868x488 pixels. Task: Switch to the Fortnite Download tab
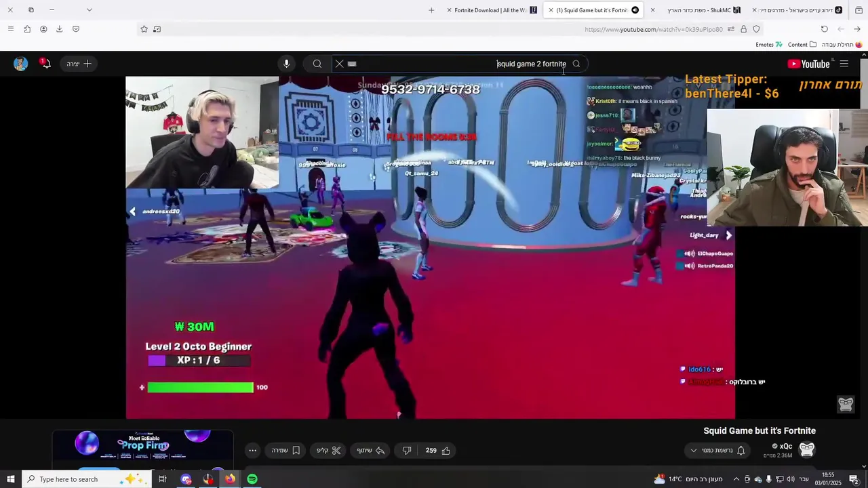pos(490,10)
